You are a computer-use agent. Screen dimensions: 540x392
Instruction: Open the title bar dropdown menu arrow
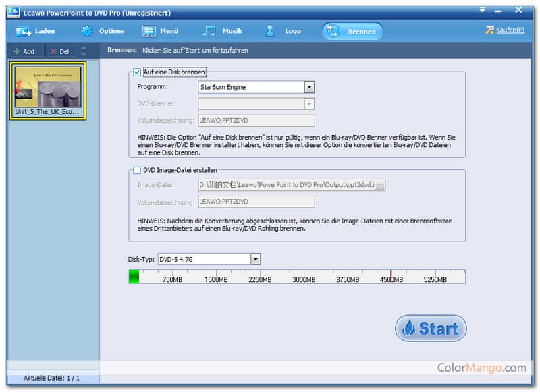point(482,10)
